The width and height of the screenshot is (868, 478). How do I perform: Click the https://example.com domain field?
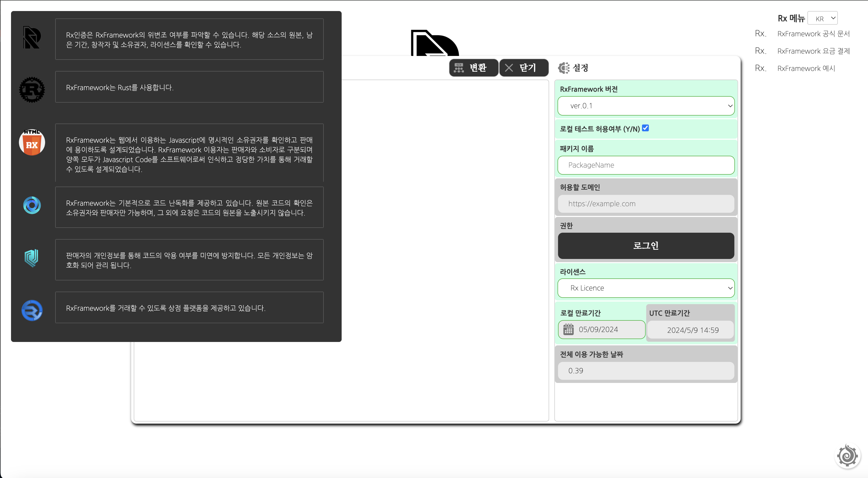pos(646,204)
